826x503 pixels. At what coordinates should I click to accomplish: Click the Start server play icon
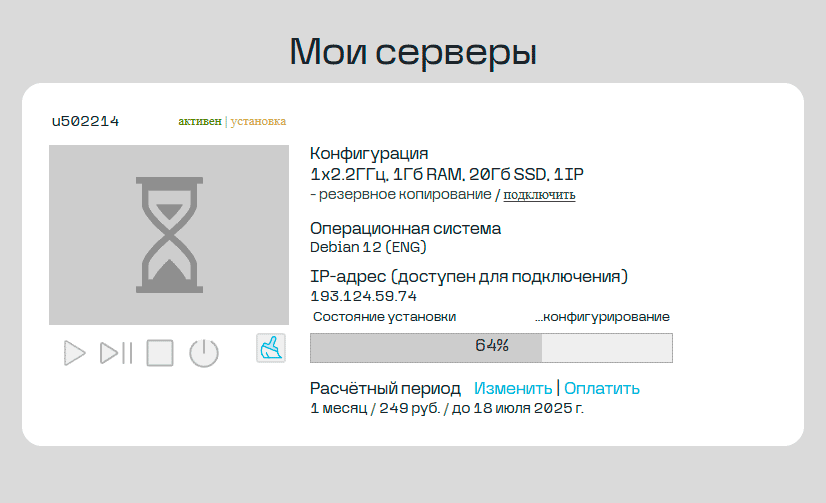(74, 353)
